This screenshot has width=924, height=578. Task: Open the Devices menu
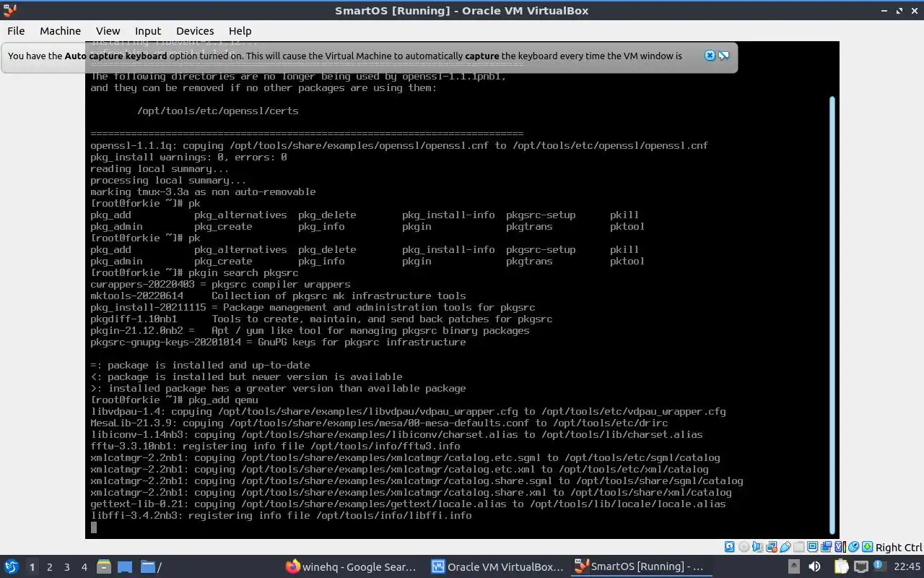[x=195, y=30]
